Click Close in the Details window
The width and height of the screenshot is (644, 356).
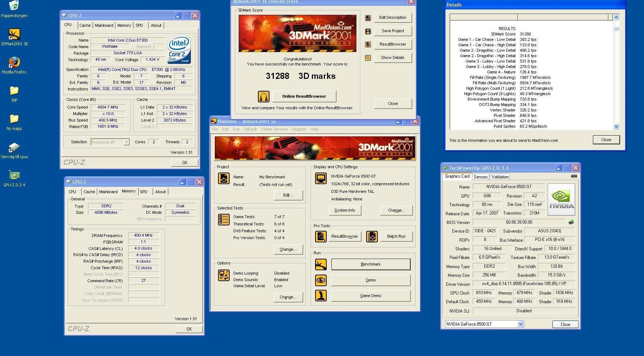click(606, 140)
